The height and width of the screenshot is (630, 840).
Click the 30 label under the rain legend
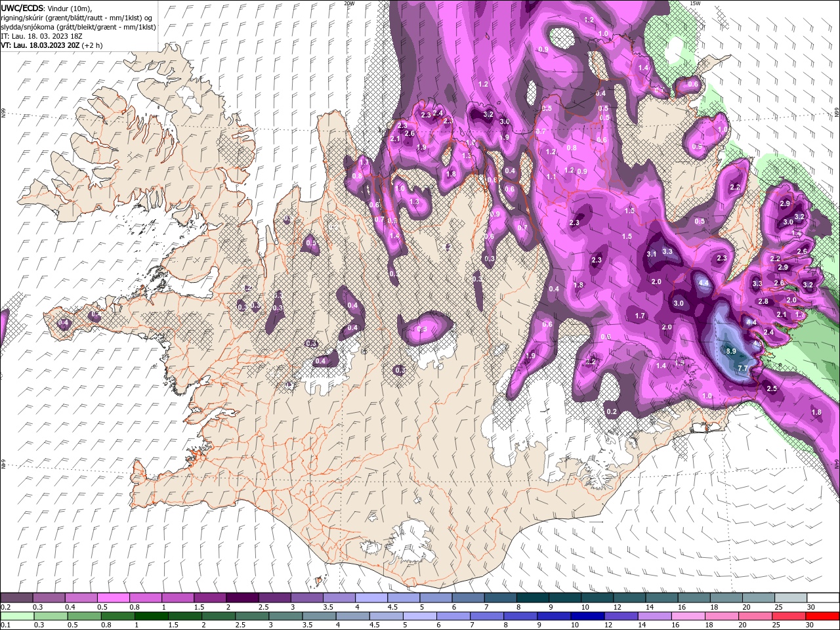pos(811,625)
